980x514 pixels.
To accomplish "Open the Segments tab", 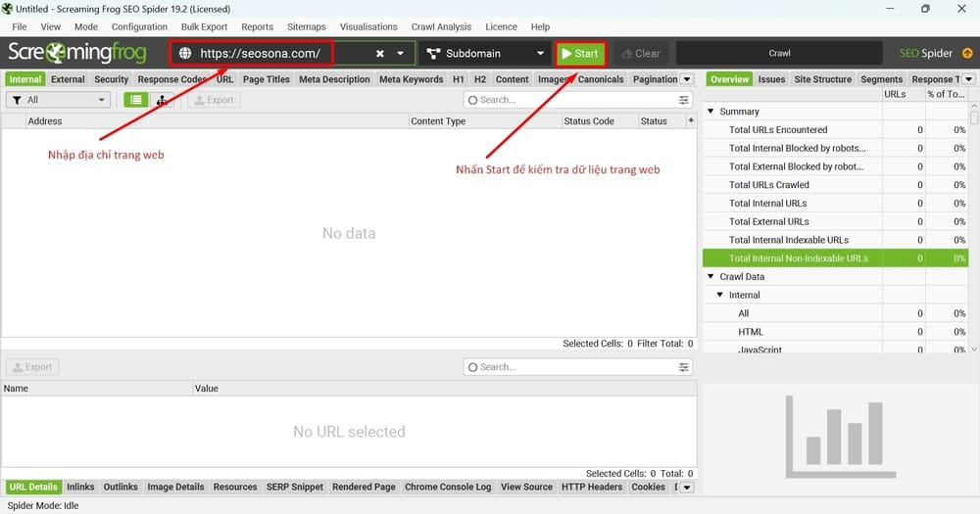I will [x=881, y=79].
